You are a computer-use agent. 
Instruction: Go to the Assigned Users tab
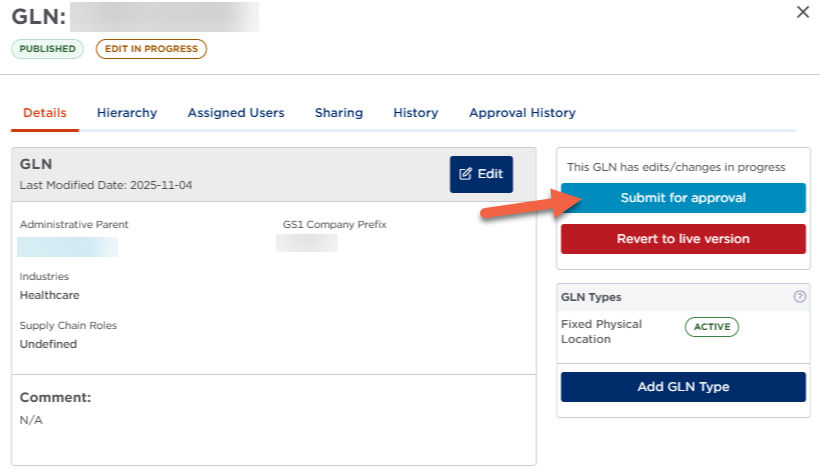236,113
